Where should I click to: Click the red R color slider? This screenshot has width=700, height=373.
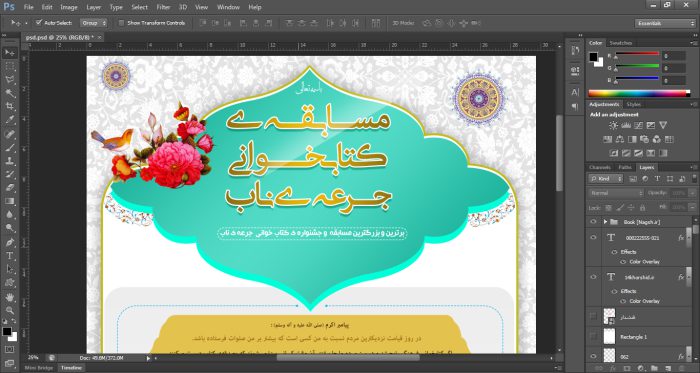pos(637,54)
